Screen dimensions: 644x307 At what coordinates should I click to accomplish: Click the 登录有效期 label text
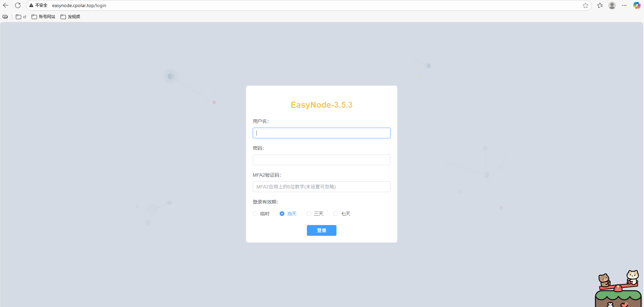[266, 202]
